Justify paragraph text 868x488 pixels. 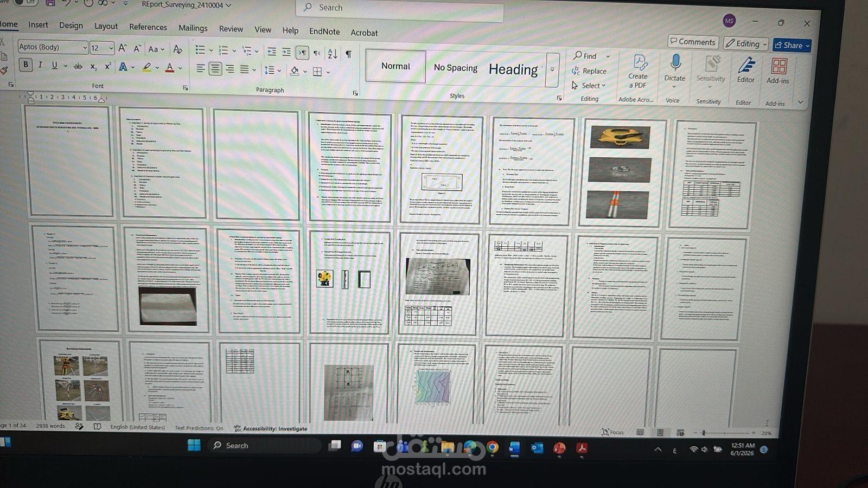[x=245, y=69]
